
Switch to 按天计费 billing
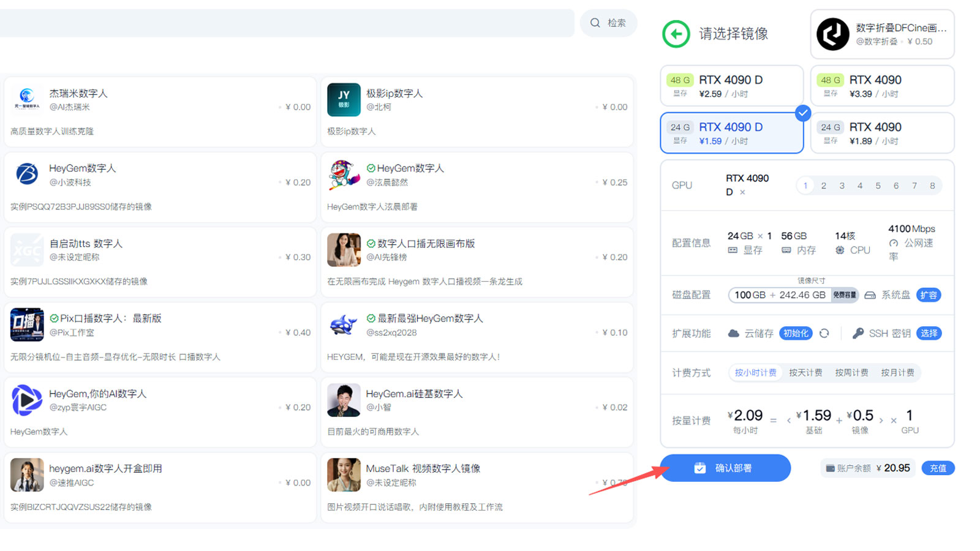(x=805, y=373)
